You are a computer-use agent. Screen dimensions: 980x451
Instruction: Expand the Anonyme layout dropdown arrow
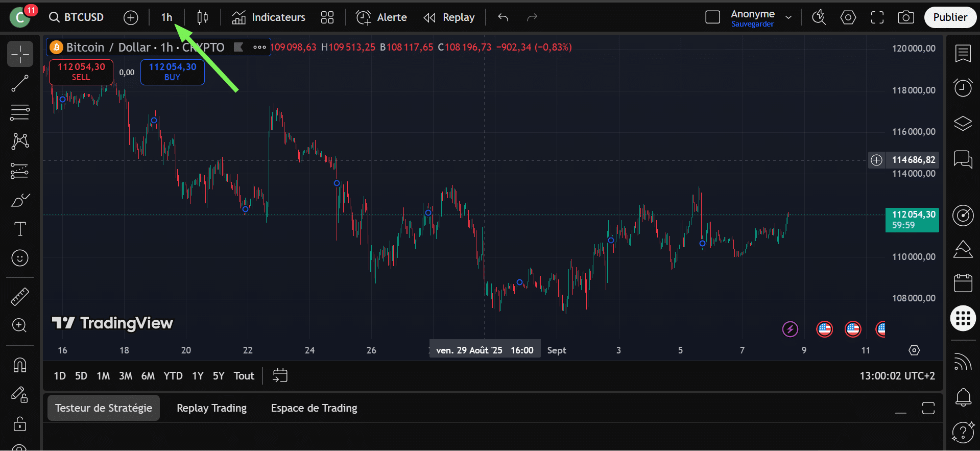pos(788,18)
